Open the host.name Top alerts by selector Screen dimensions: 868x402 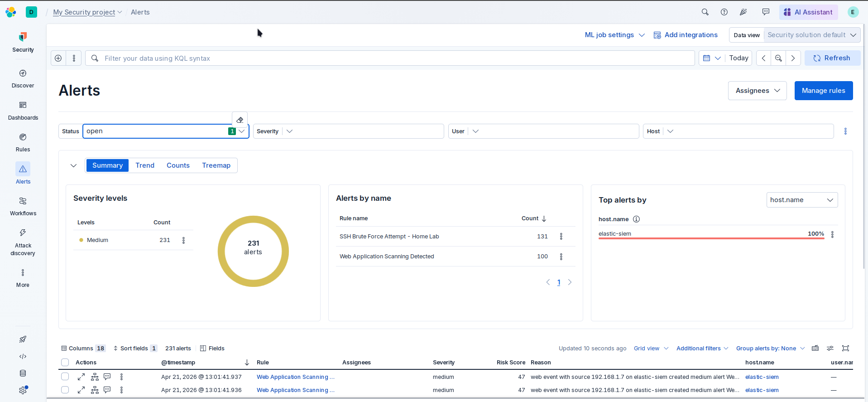pyautogui.click(x=801, y=200)
